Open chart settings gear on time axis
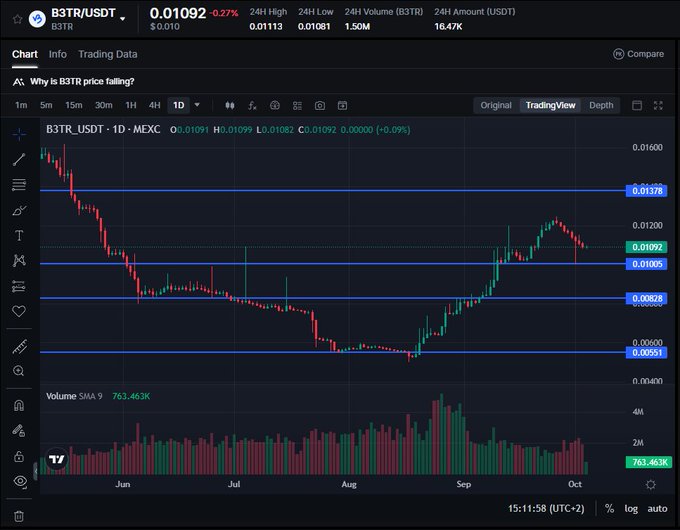 coord(651,484)
